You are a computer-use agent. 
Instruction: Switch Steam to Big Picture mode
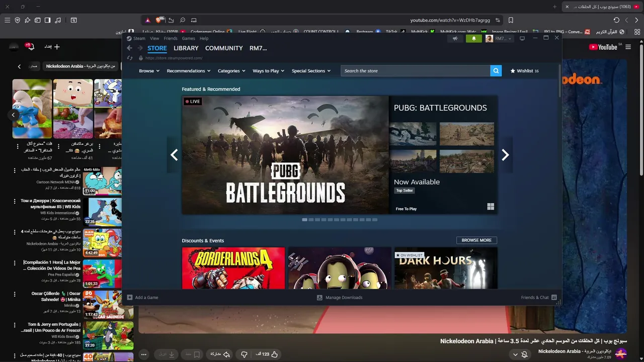click(x=522, y=38)
